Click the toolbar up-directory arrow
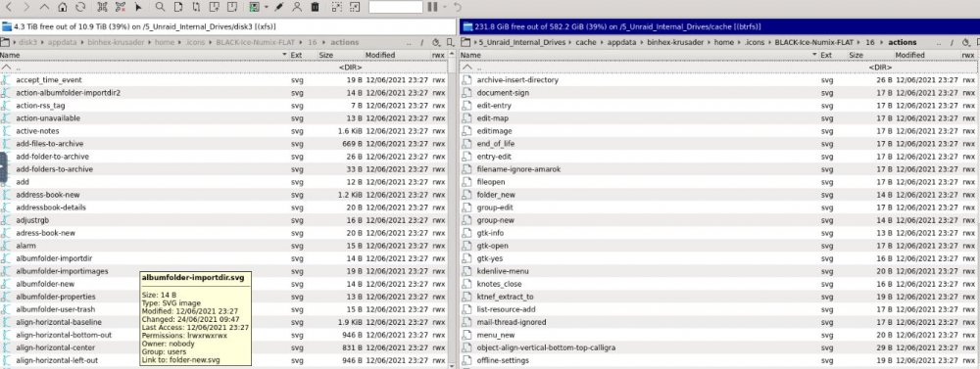980x369 pixels. click(x=44, y=7)
